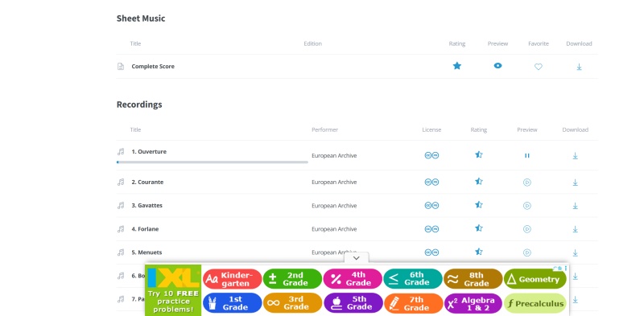The height and width of the screenshot is (316, 644).
Task: Open license icon for 4. Forlane
Action: click(431, 229)
